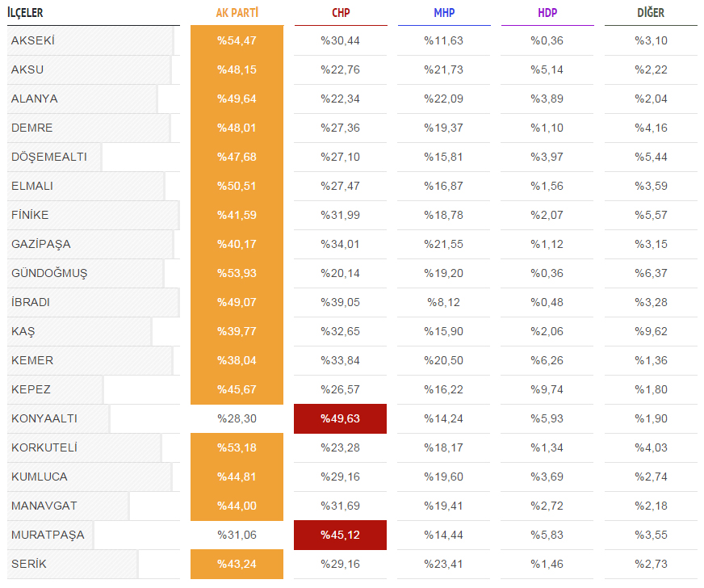
Task: Click the İLÇELER heading
Action: click(x=25, y=13)
